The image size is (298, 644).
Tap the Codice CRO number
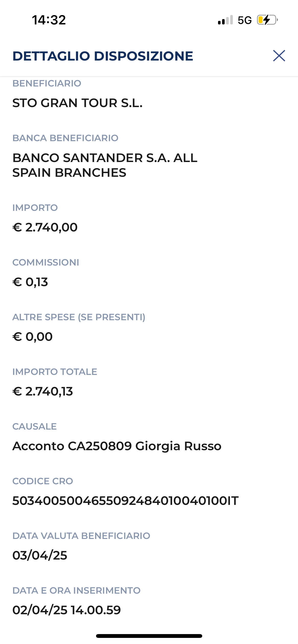pos(126,501)
